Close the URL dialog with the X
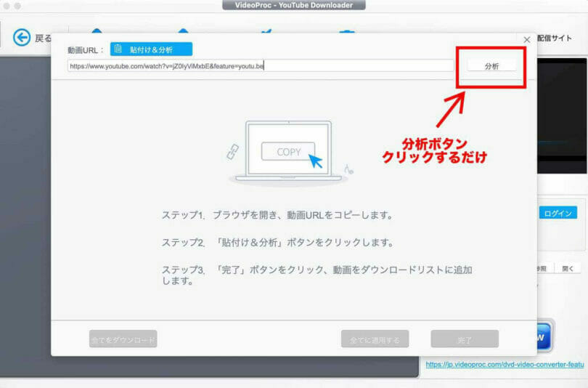The width and height of the screenshot is (588, 388). 527,39
